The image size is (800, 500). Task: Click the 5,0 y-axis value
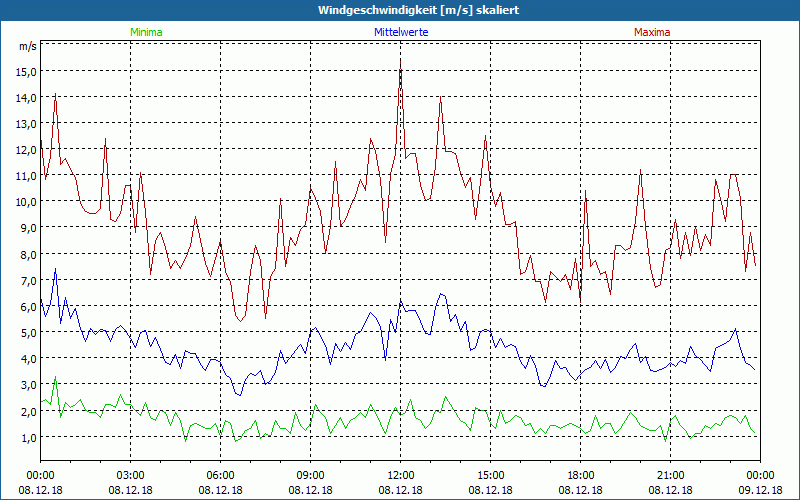tap(28, 333)
